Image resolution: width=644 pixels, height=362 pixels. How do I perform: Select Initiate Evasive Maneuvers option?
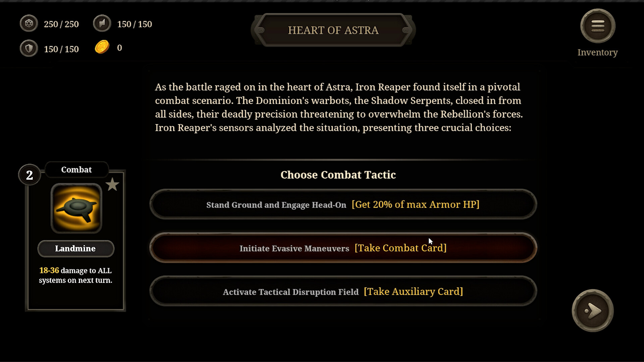343,248
